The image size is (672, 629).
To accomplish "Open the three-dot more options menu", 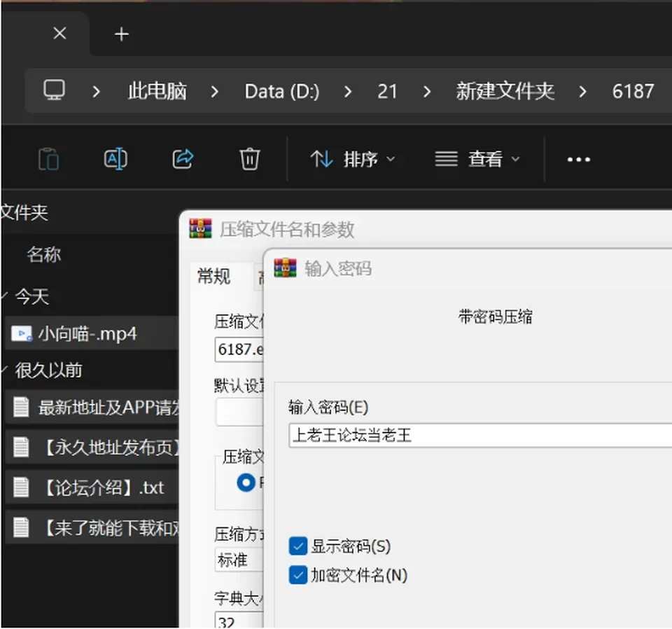I will point(579,160).
